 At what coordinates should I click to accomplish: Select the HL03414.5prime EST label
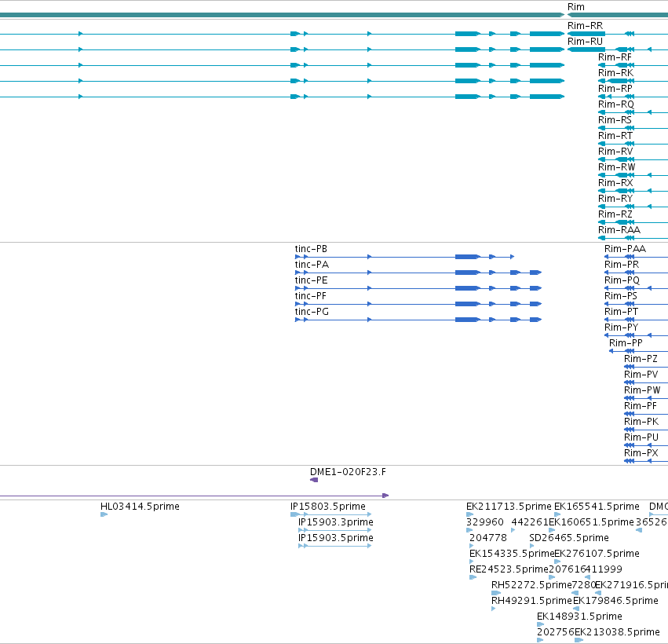(x=140, y=507)
